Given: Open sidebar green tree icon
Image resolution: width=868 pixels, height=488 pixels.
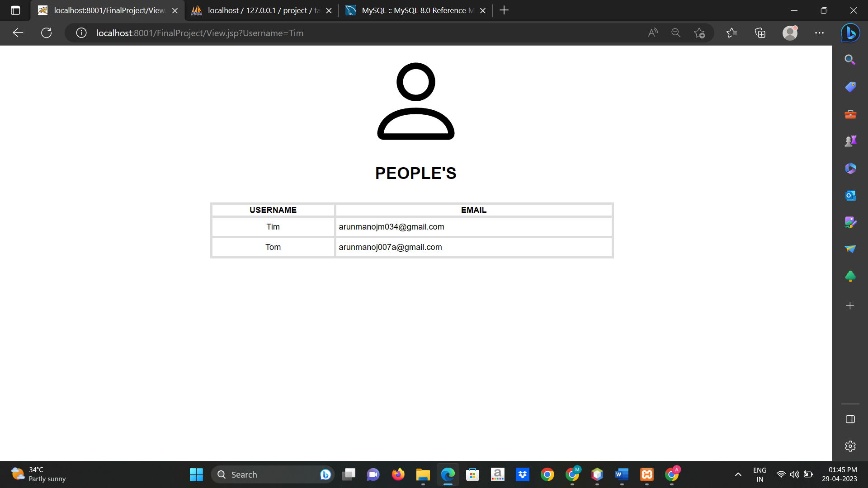Looking at the screenshot, I should tap(850, 276).
